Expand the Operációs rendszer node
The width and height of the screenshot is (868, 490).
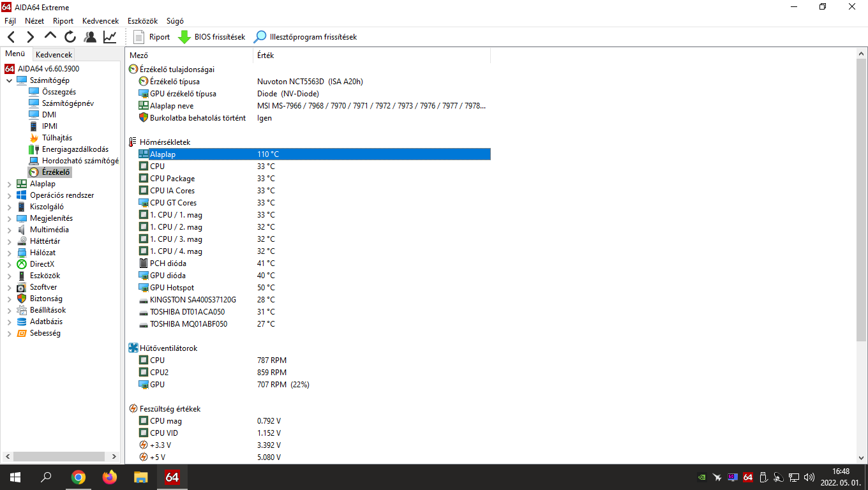pos(9,195)
